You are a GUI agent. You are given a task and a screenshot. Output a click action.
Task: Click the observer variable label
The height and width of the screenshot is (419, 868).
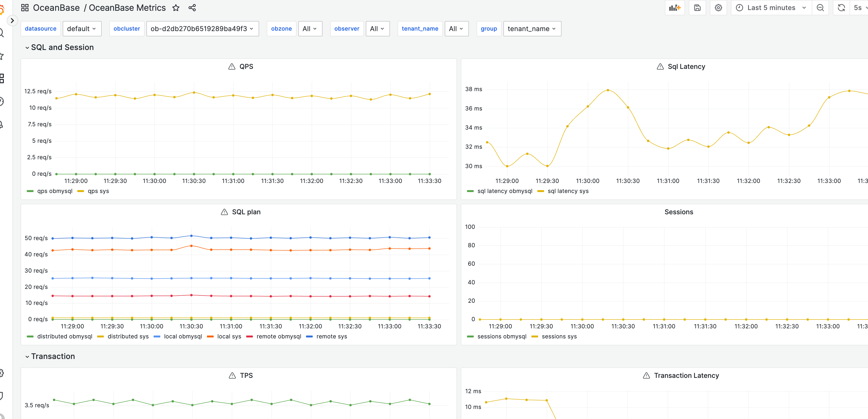point(347,29)
